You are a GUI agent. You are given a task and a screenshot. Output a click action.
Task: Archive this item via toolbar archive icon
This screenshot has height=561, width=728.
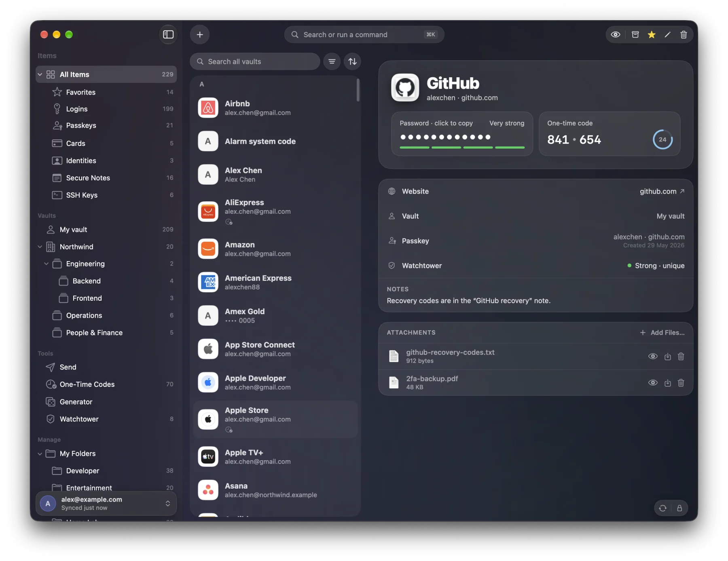click(635, 34)
